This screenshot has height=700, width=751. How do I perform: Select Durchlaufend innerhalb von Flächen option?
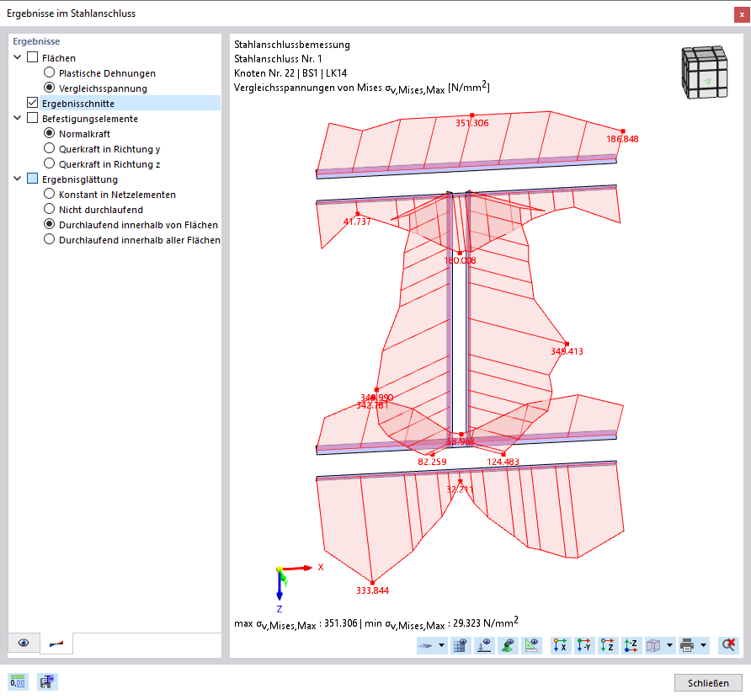pyautogui.click(x=49, y=224)
